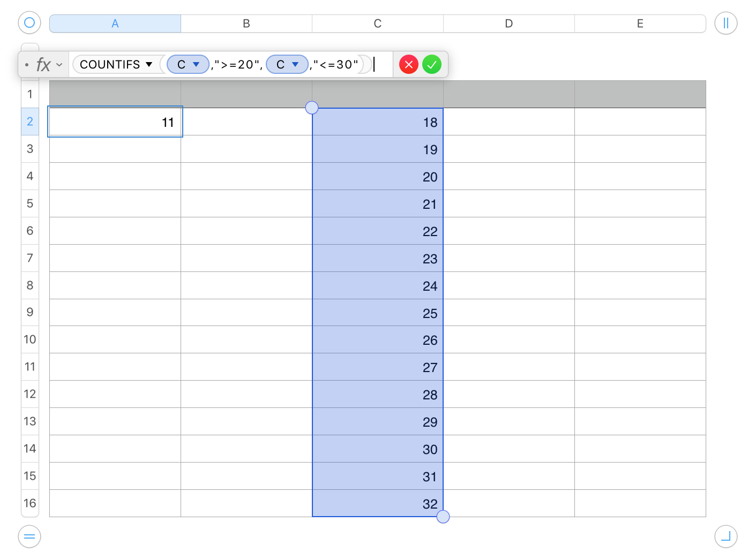
Task: Click the cell containing 20
Action: (378, 177)
